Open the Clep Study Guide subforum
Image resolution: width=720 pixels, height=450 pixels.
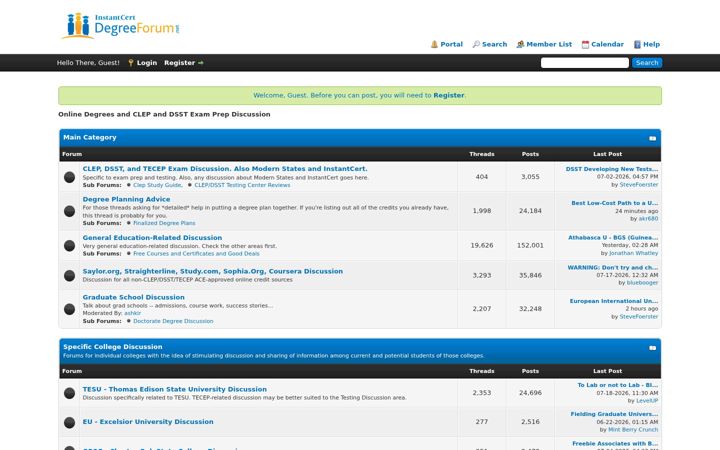(157, 185)
